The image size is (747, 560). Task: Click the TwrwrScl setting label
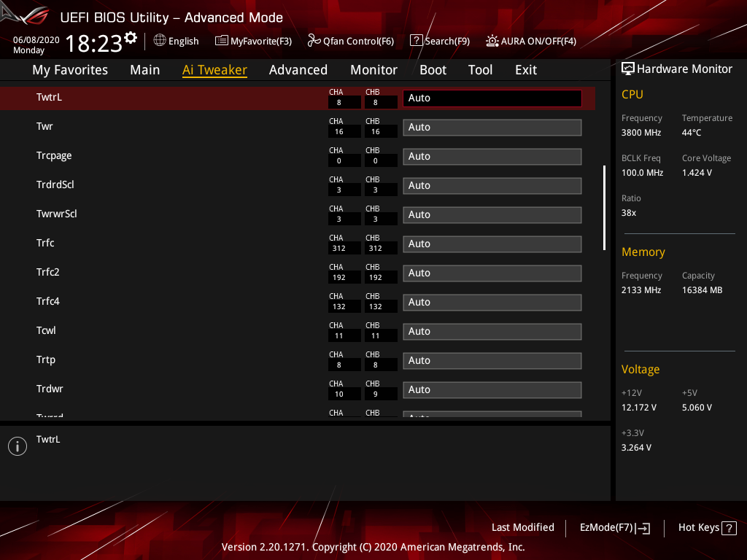tap(57, 214)
